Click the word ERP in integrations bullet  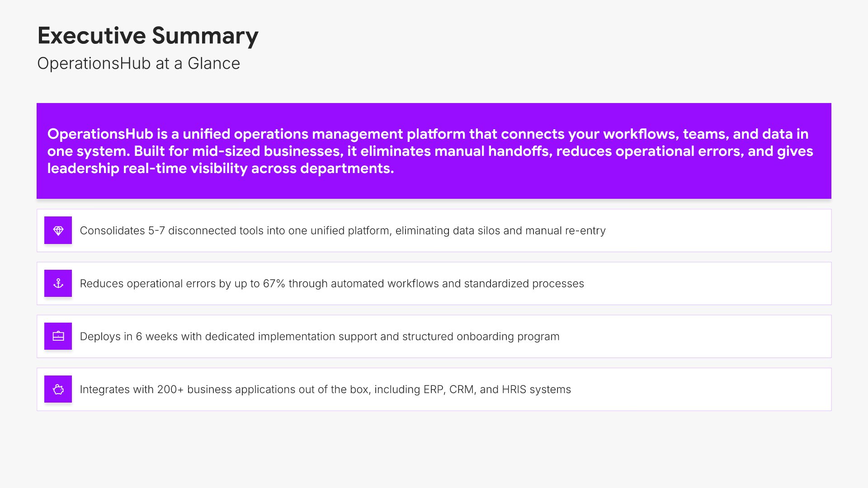tap(434, 389)
